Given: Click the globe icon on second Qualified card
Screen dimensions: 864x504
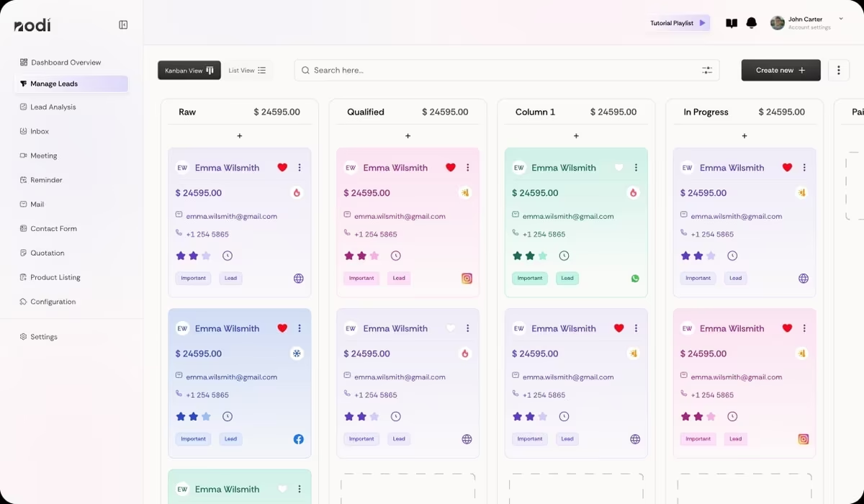Looking at the screenshot, I should click(x=467, y=439).
